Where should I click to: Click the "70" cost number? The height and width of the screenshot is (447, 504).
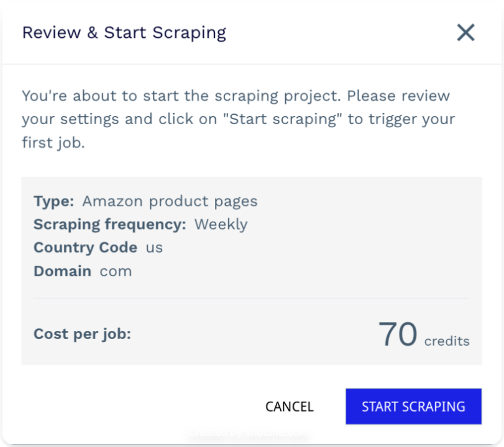pyautogui.click(x=398, y=334)
